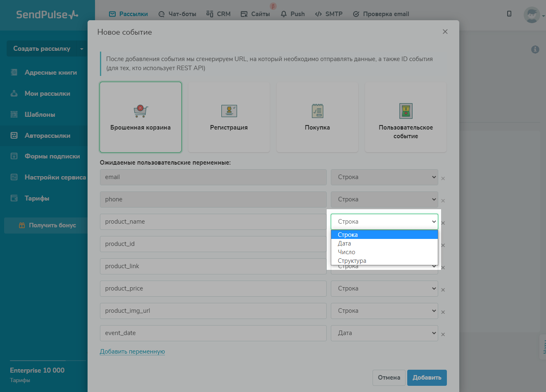Viewport: 546px width, 392px height.
Task: Click the info icon on the page
Action: [535, 50]
